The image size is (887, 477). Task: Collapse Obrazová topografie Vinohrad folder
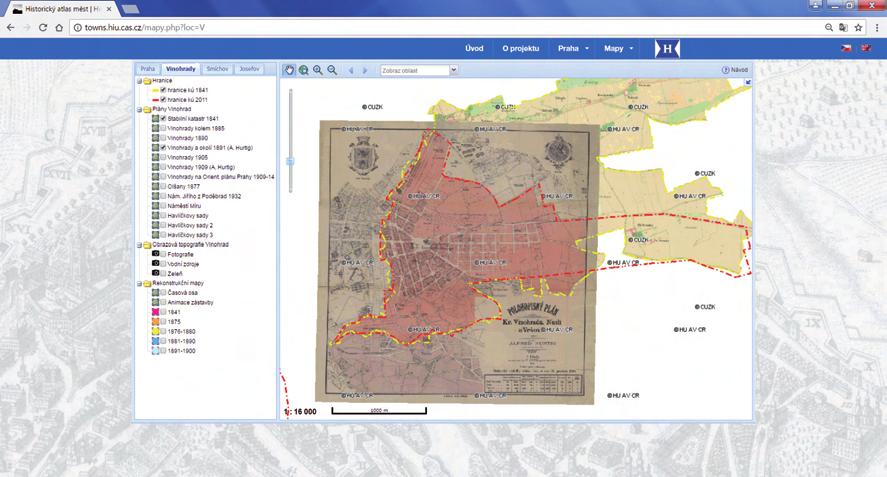[139, 245]
